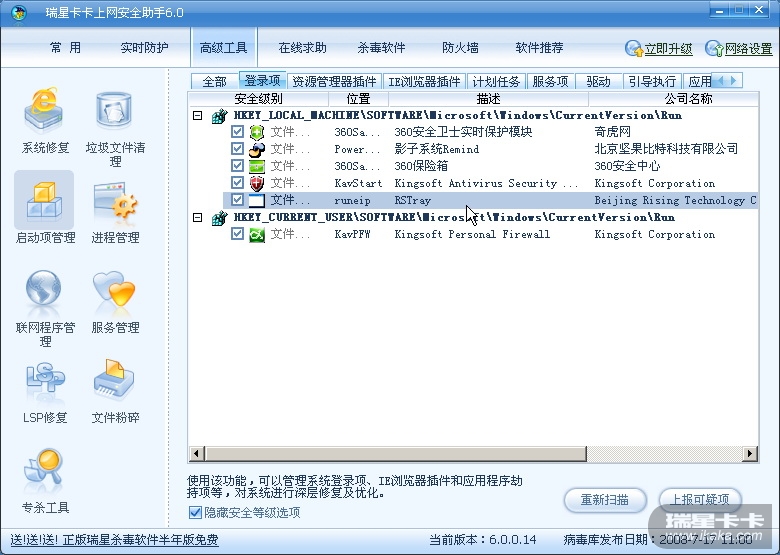780x555 pixels.
Task: Open 联网程序管理 network programs tool
Action: point(44,308)
